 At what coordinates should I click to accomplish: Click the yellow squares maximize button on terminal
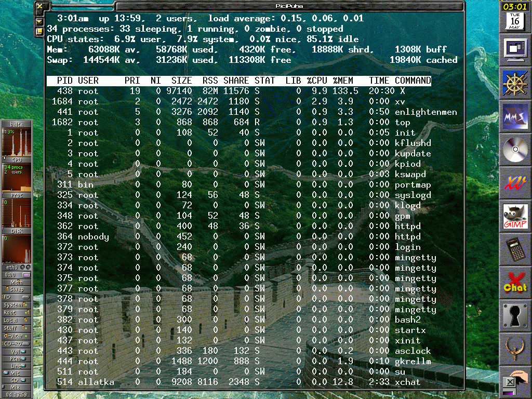click(x=39, y=32)
